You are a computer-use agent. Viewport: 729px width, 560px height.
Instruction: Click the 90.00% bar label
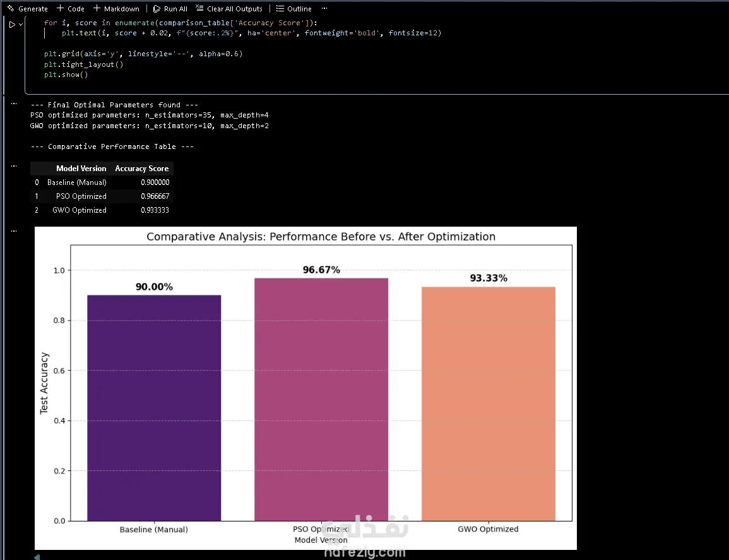point(154,287)
